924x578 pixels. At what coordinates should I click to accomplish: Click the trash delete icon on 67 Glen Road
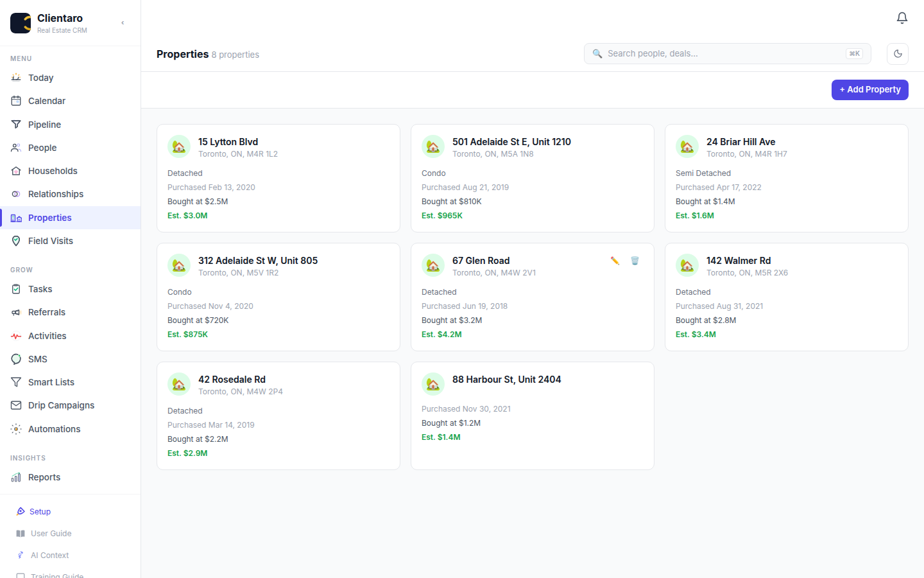click(x=635, y=261)
